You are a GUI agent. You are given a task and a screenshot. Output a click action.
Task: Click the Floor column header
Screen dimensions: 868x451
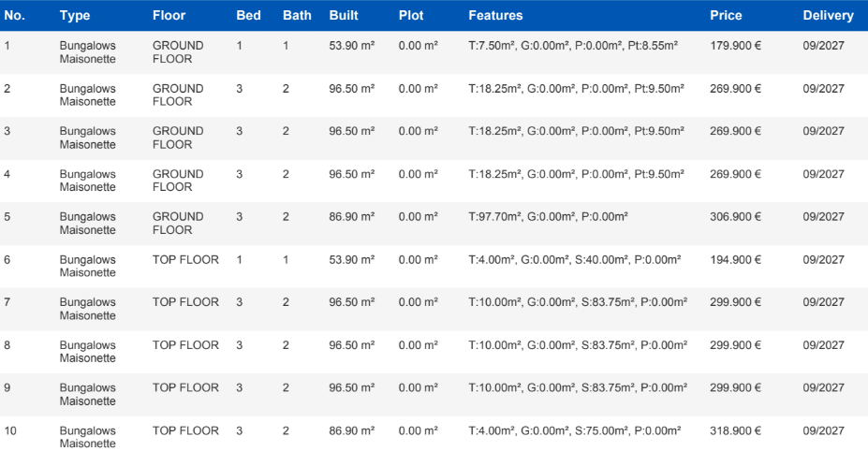tap(169, 16)
